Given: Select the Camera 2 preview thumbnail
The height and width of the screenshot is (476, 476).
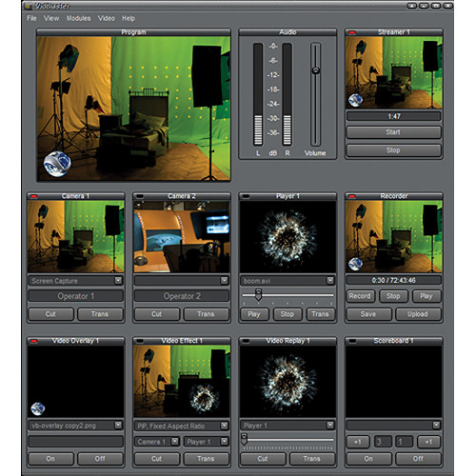Looking at the screenshot, I should pyautogui.click(x=182, y=236).
